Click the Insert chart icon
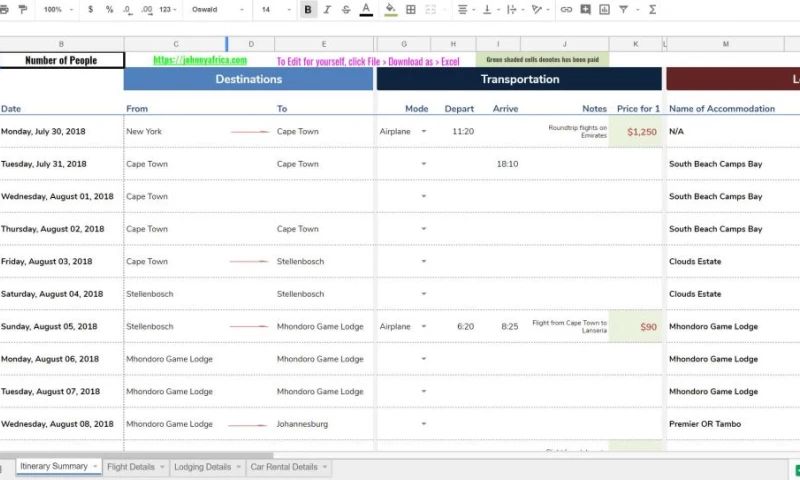 [x=604, y=9]
